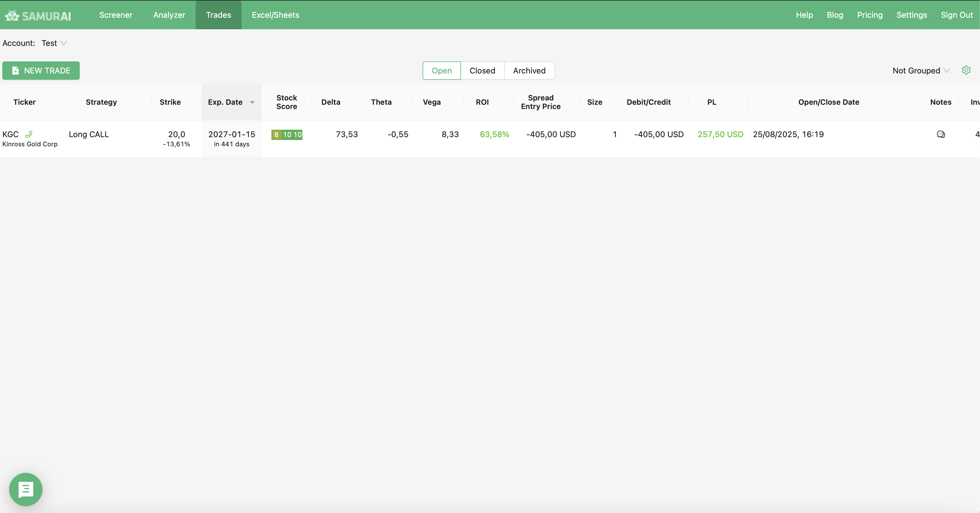Go to the Screener tab

pos(116,15)
